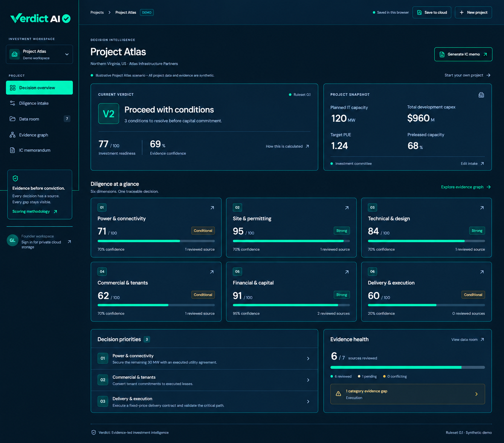Viewport: 504px width, 443px height.
Task: Click the Projects breadcrumb
Action: coord(97,12)
